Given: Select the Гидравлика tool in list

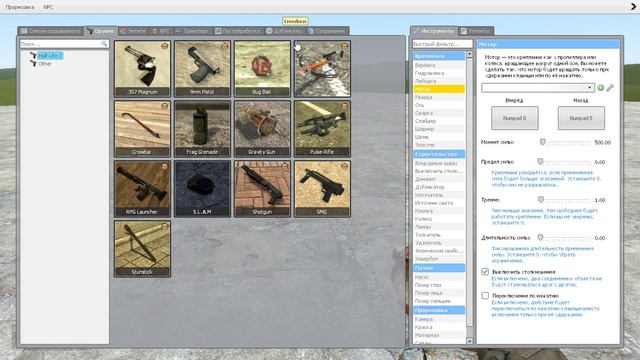Looking at the screenshot, I should [439, 73].
